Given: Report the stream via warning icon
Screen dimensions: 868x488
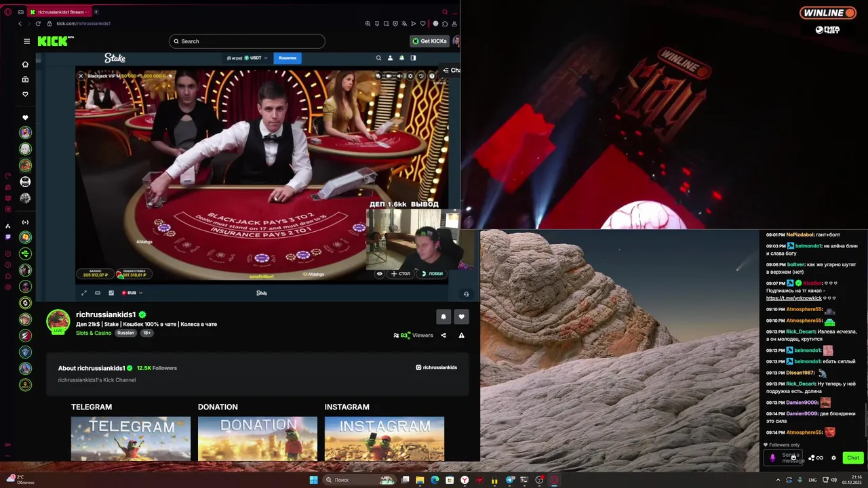Looking at the screenshot, I should 461,335.
